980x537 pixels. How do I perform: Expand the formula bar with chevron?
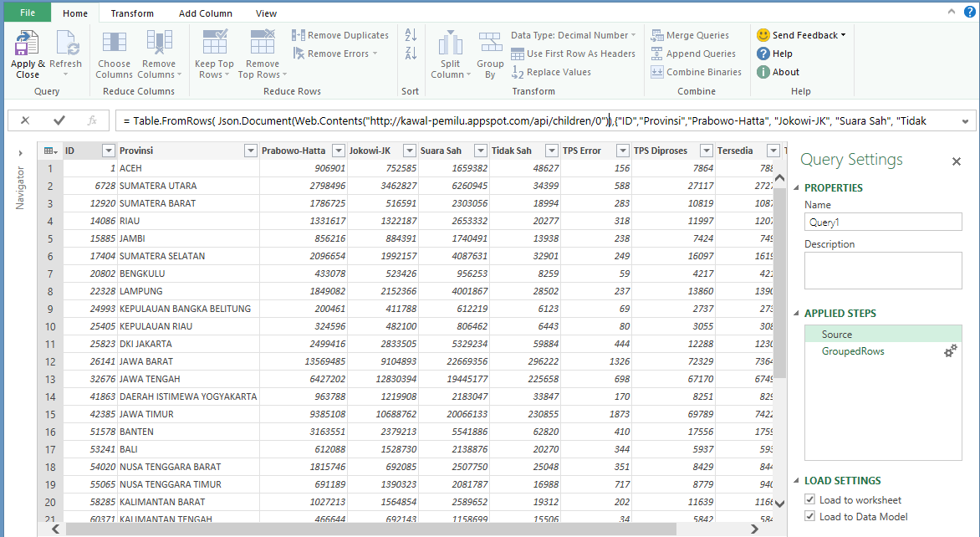point(966,120)
